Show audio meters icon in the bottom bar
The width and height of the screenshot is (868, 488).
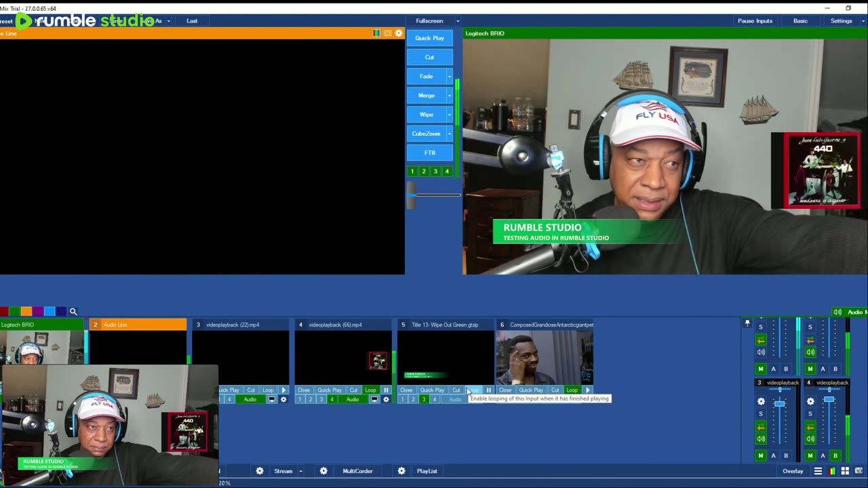pos(833,471)
